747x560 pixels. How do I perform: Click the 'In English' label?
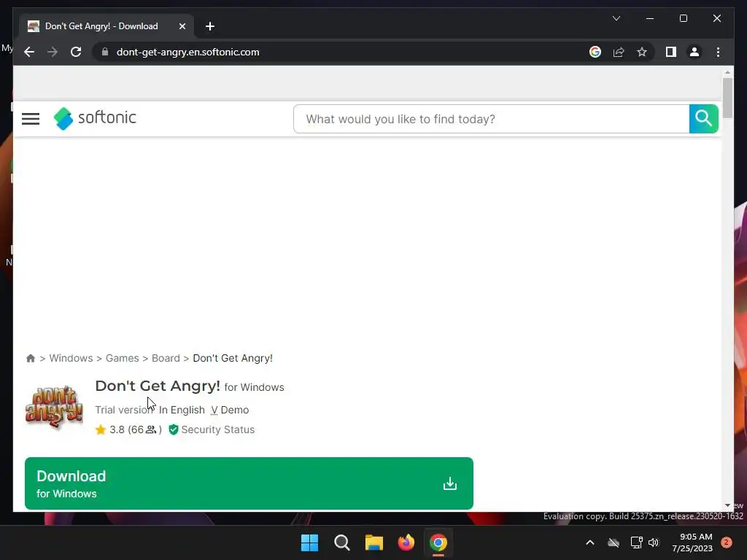pos(182,410)
